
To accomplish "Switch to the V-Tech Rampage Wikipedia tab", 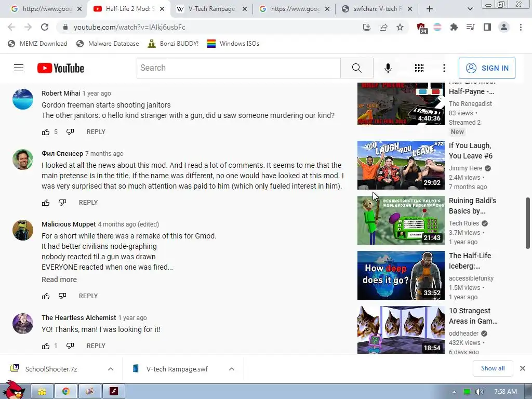I will [x=212, y=9].
